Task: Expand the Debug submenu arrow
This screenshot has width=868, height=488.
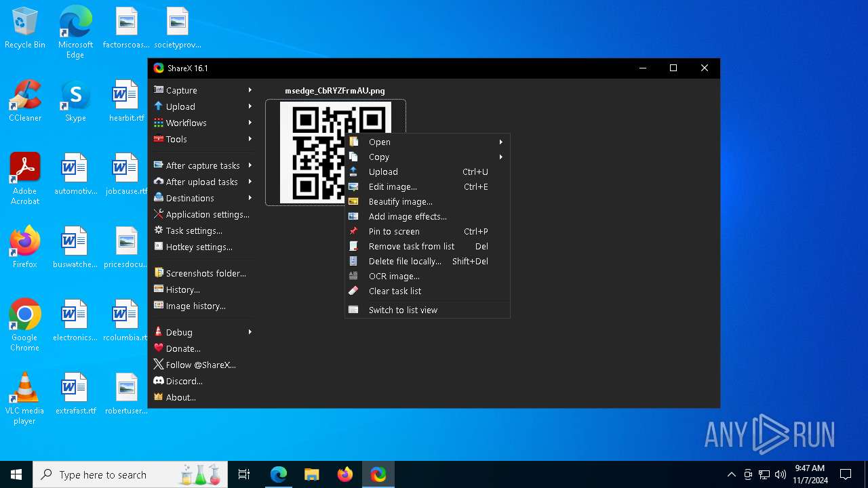Action: point(250,332)
